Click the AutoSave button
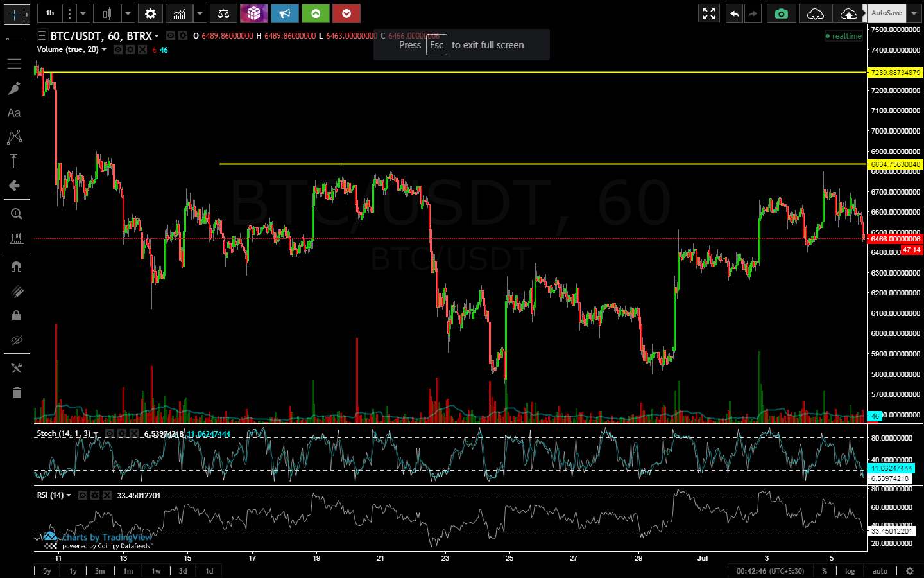The width and height of the screenshot is (924, 578). (886, 13)
